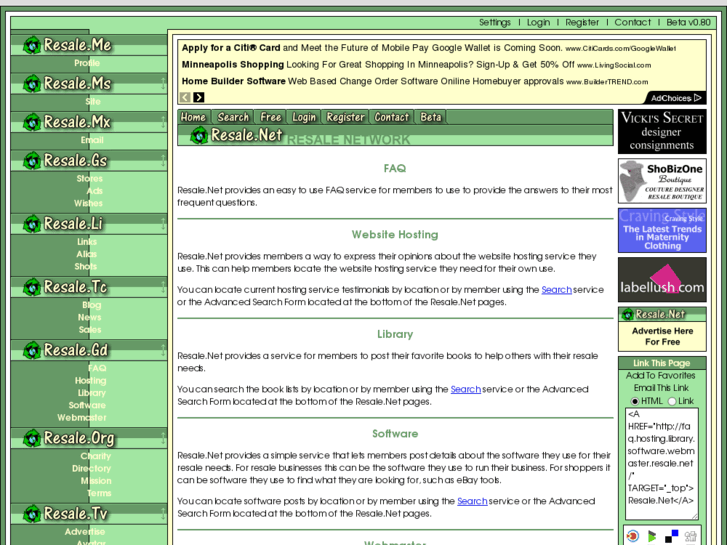Open the Home Builder Software ad
This screenshot has width=727, height=545.
[x=415, y=81]
